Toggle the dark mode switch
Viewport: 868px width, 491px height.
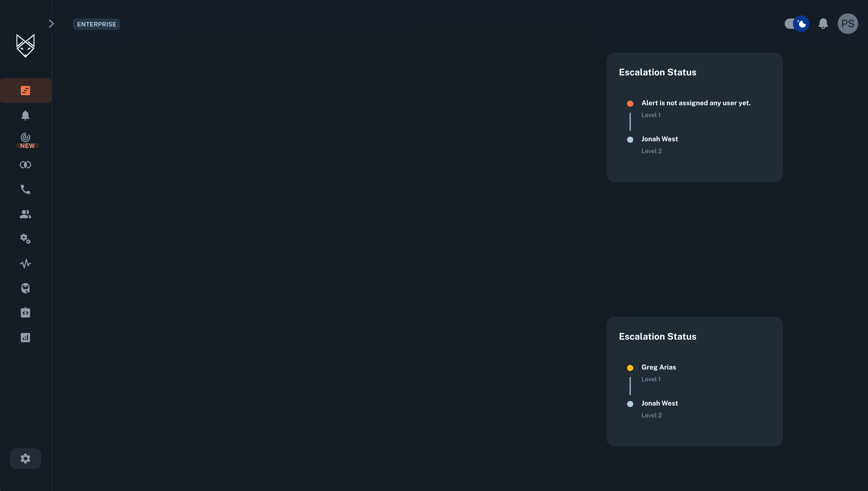point(797,24)
